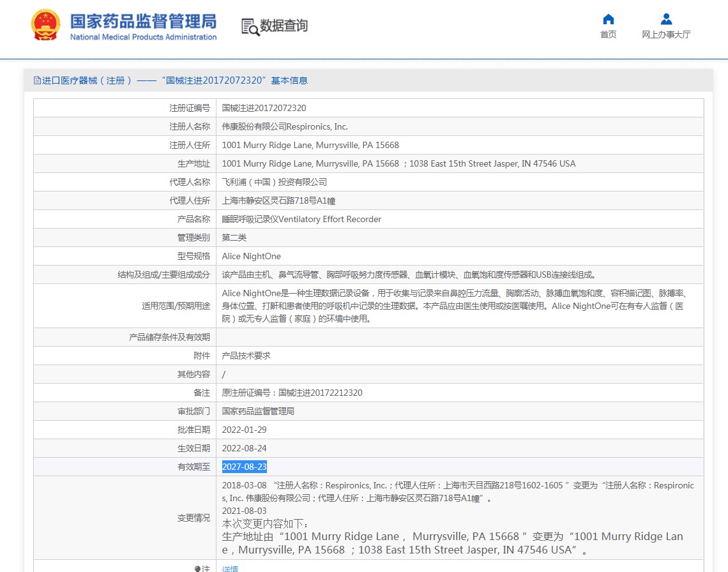Click the 数据查询 heading text
728x572 pixels.
point(284,26)
